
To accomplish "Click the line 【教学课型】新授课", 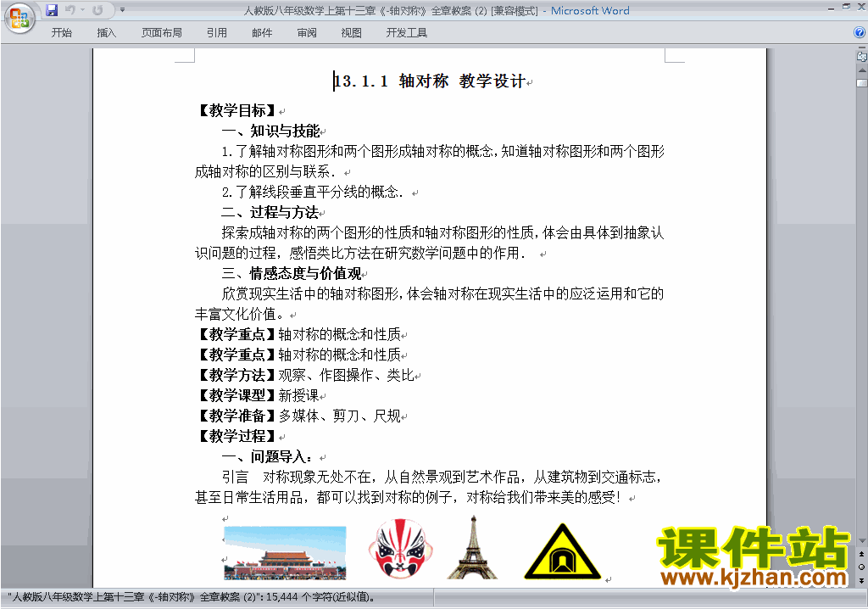I will click(x=258, y=395).
